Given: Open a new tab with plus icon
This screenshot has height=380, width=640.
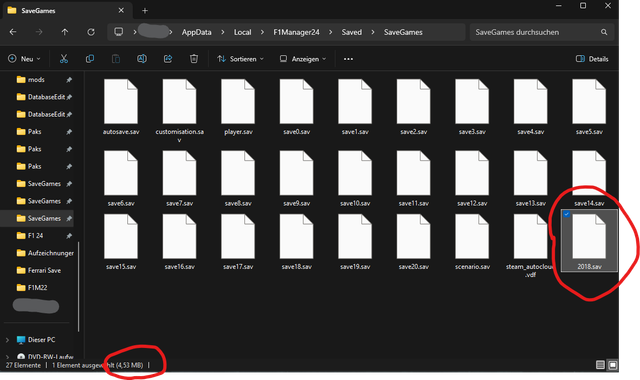Looking at the screenshot, I should point(145,11).
